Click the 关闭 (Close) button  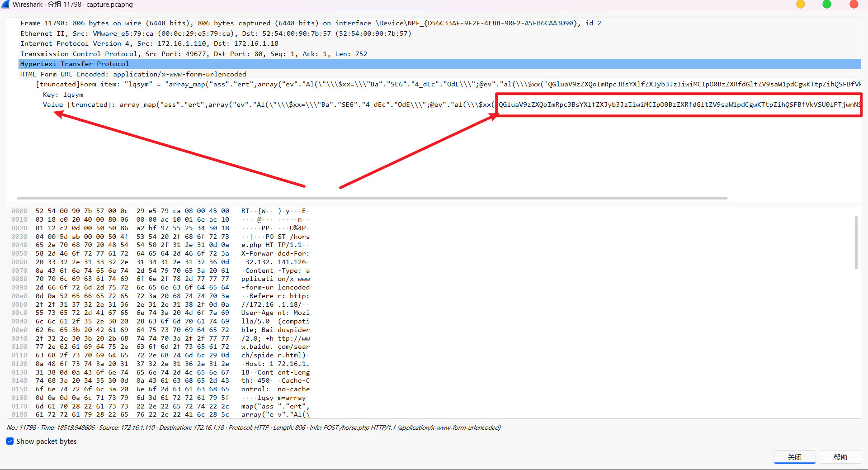pyautogui.click(x=795, y=457)
